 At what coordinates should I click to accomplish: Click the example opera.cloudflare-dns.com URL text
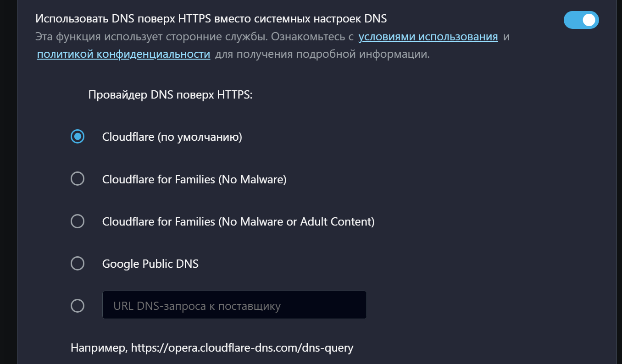[242, 348]
